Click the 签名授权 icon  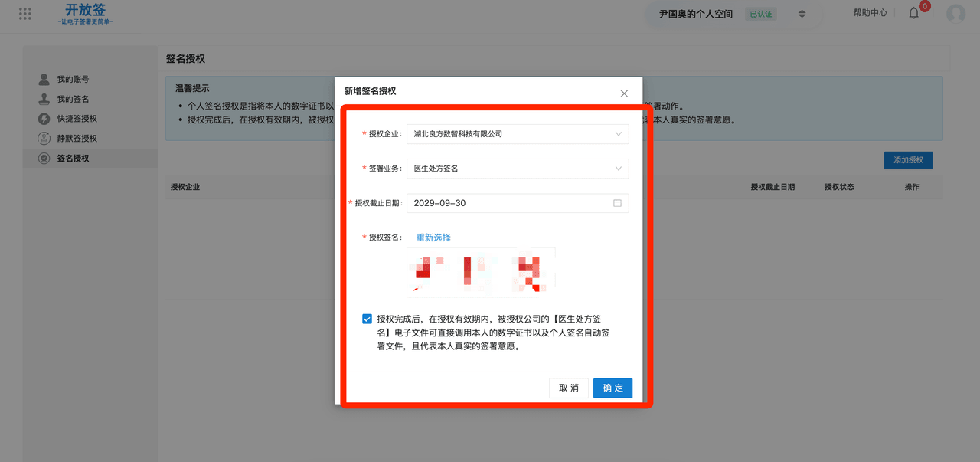(x=44, y=159)
